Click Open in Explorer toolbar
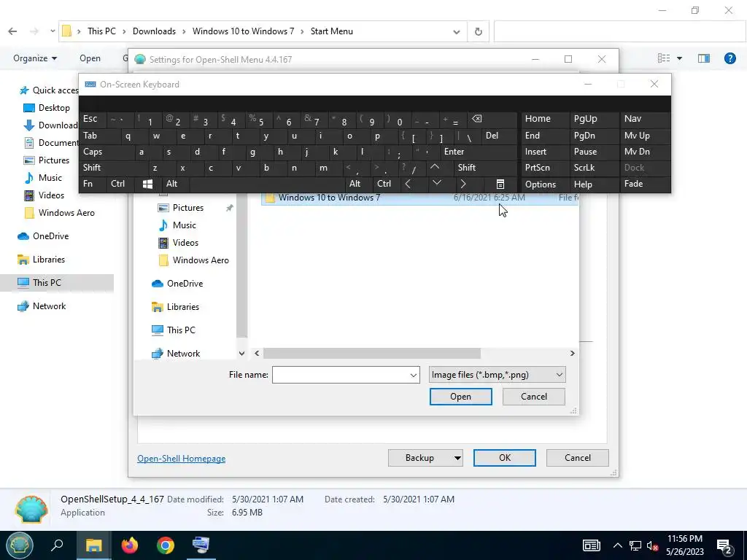The height and width of the screenshot is (560, 747). (90, 58)
